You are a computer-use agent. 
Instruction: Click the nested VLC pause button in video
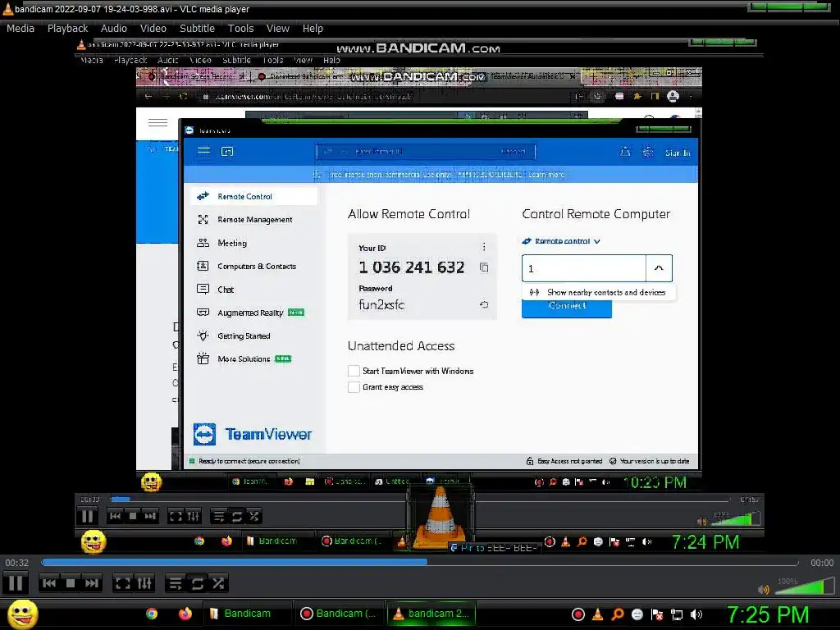pyautogui.click(x=87, y=517)
